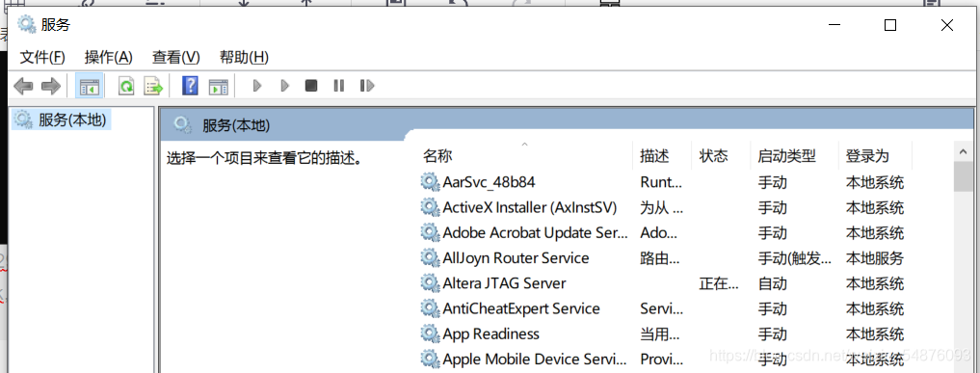Click 当用... description of App Readiness
Viewport: 980px width, 373px height.
[x=660, y=334]
